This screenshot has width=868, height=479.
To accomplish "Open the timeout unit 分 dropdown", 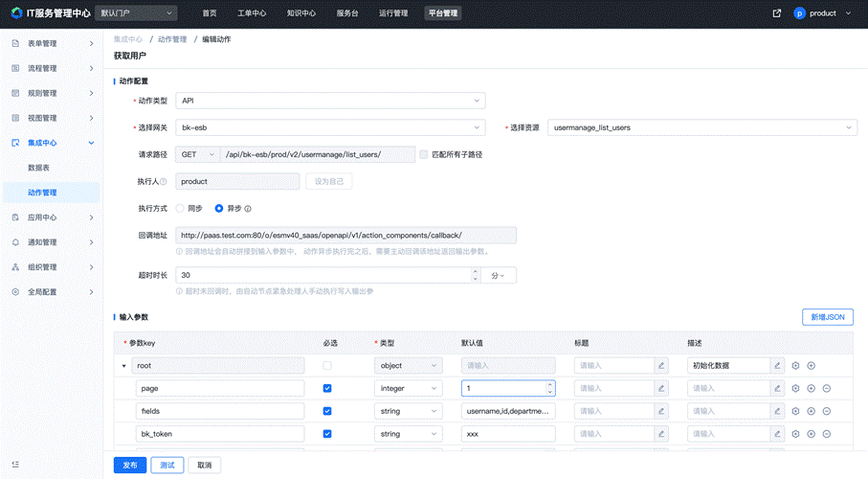I will (499, 275).
